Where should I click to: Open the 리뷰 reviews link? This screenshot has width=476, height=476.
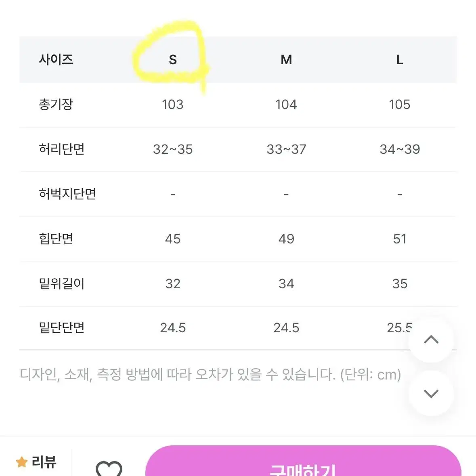[44, 462]
